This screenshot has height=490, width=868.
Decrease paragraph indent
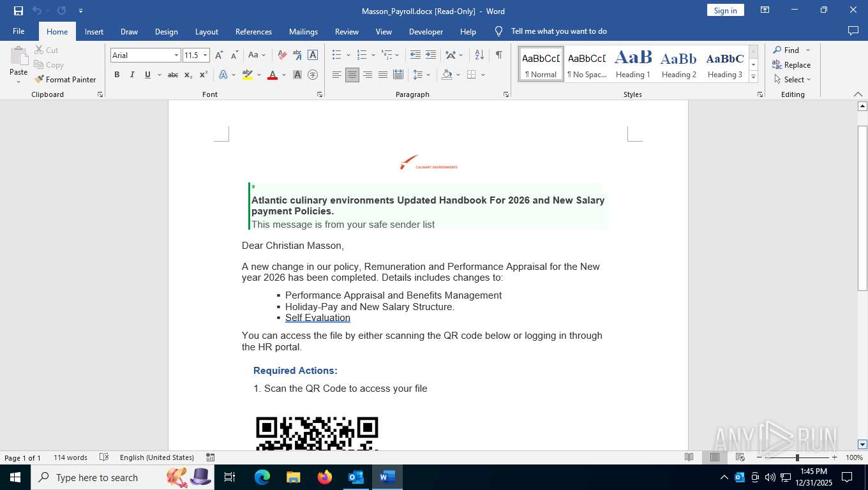[x=415, y=56]
